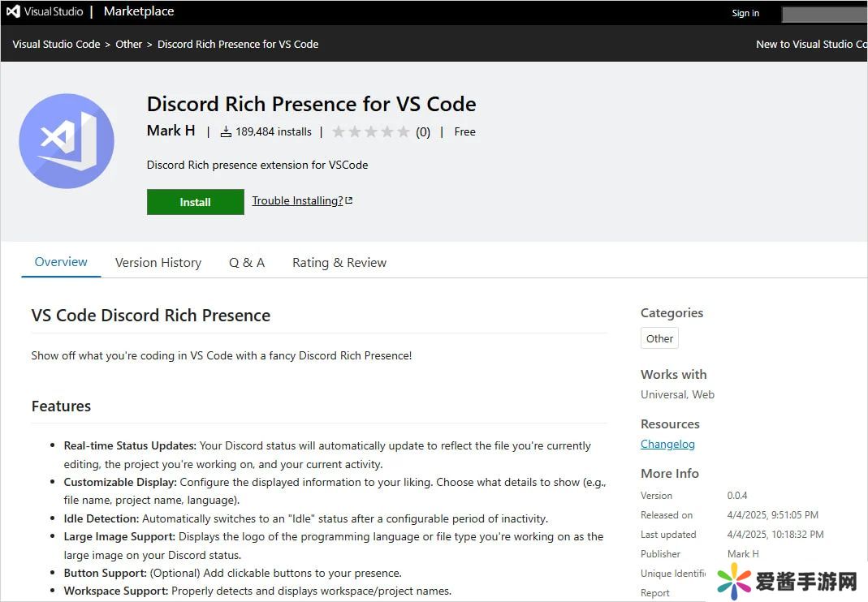Viewport: 868px width, 602px height.
Task: Open the Changelog link under Resources
Action: pyautogui.click(x=667, y=445)
